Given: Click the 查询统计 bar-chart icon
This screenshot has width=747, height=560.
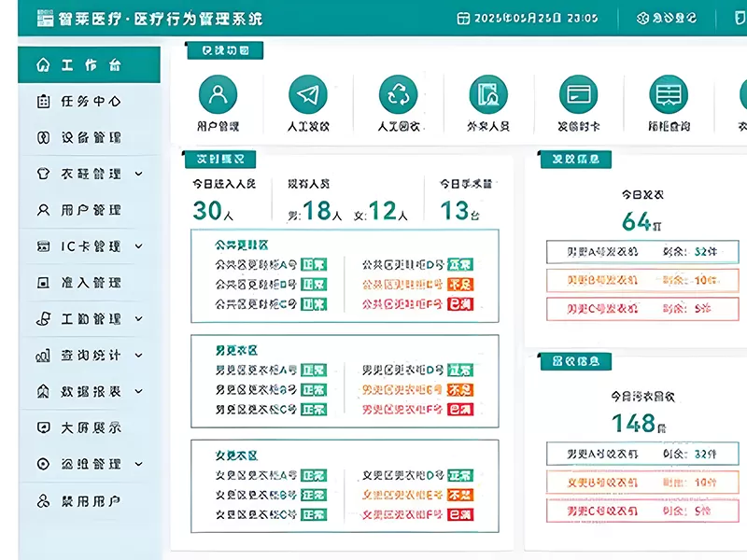Looking at the screenshot, I should (43, 356).
